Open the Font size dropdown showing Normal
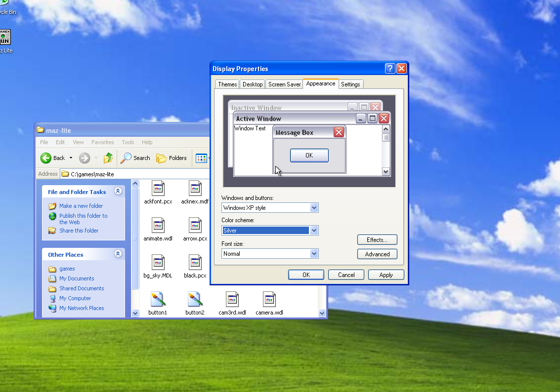Screen dimensions: 560x392 click(x=314, y=254)
